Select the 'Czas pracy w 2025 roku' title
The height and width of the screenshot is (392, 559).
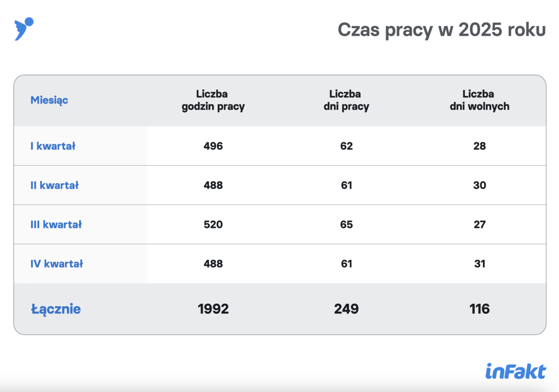442,31
